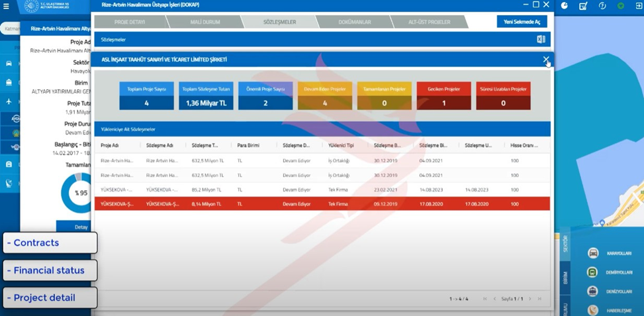Select the Demiryolları sector icon
The width and height of the screenshot is (644, 316).
[x=593, y=272]
